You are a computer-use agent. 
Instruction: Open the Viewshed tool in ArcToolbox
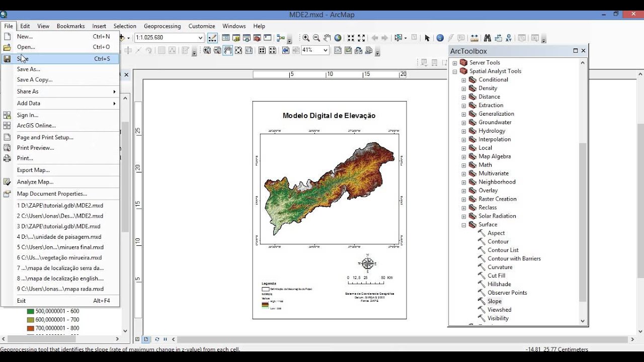(499, 310)
